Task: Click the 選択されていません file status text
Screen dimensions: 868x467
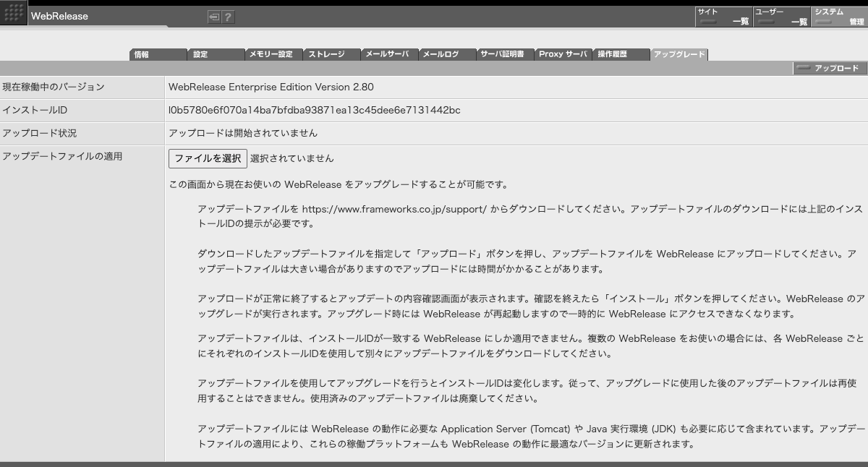Action: (292, 158)
